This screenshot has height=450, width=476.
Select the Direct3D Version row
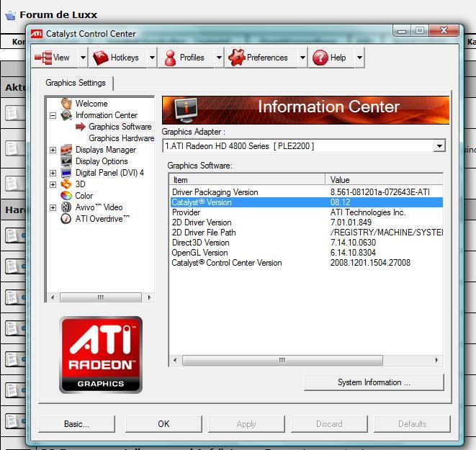306,243
